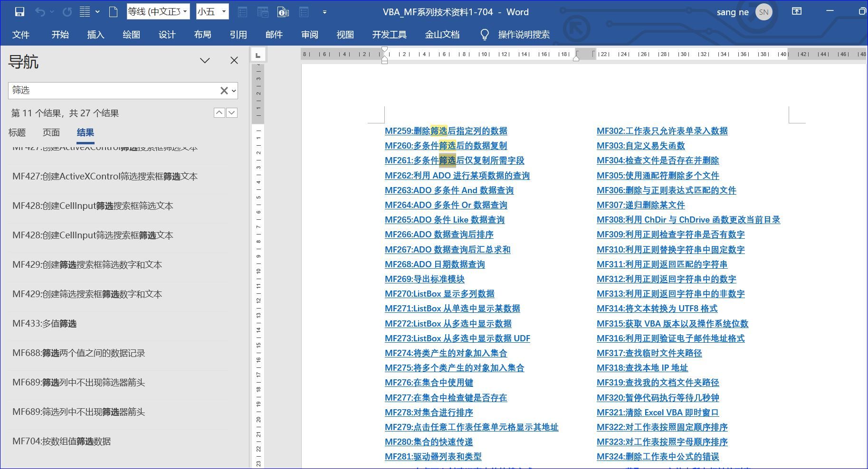Image resolution: width=868 pixels, height=469 pixels.
Task: Click the document properties info icon
Action: [x=283, y=12]
